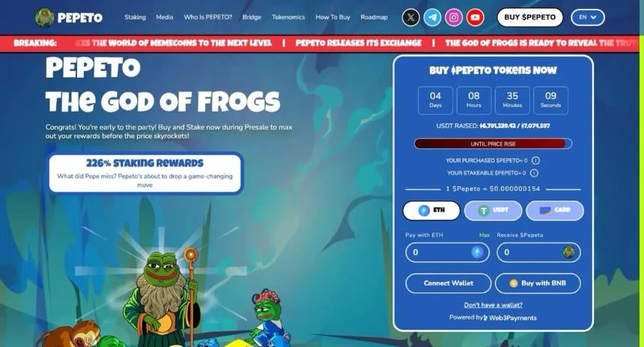Viewport: 644px width, 347px height.
Task: Open the Telegram social icon
Action: (432, 18)
